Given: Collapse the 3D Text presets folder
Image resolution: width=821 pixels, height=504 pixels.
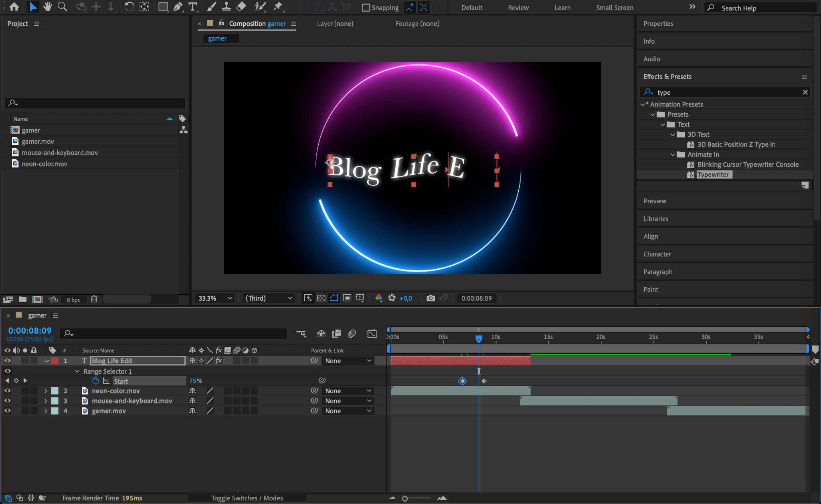Looking at the screenshot, I should coord(673,134).
